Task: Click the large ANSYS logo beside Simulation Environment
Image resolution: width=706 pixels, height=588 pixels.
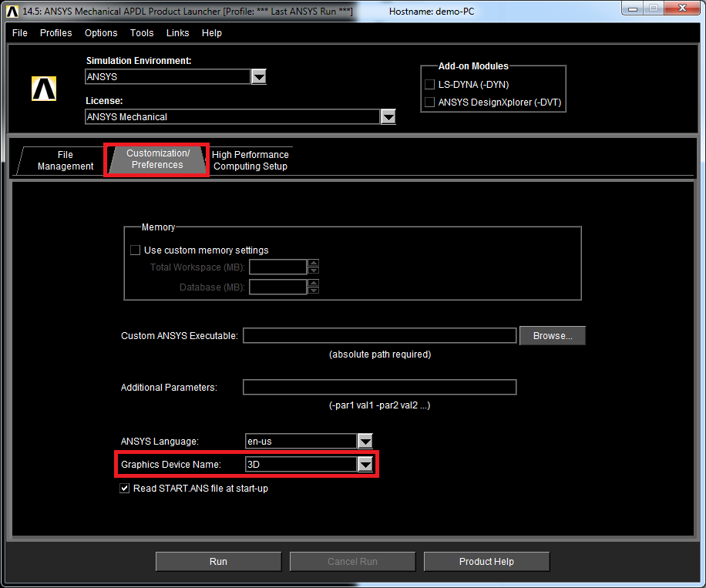Action: [x=44, y=89]
